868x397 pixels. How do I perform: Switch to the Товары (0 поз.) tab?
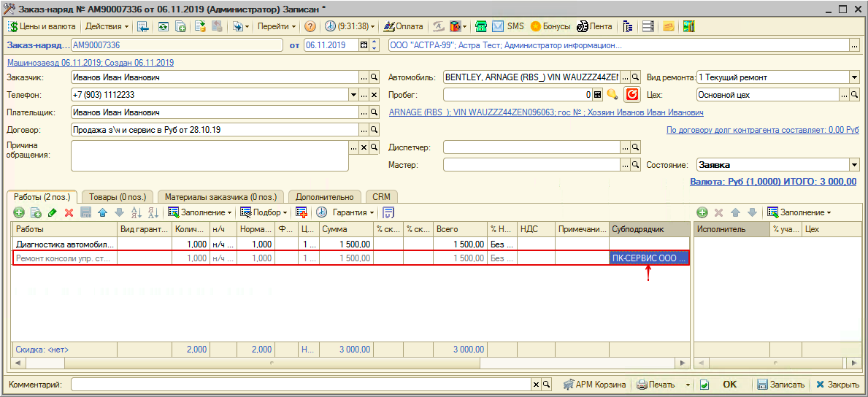[118, 196]
